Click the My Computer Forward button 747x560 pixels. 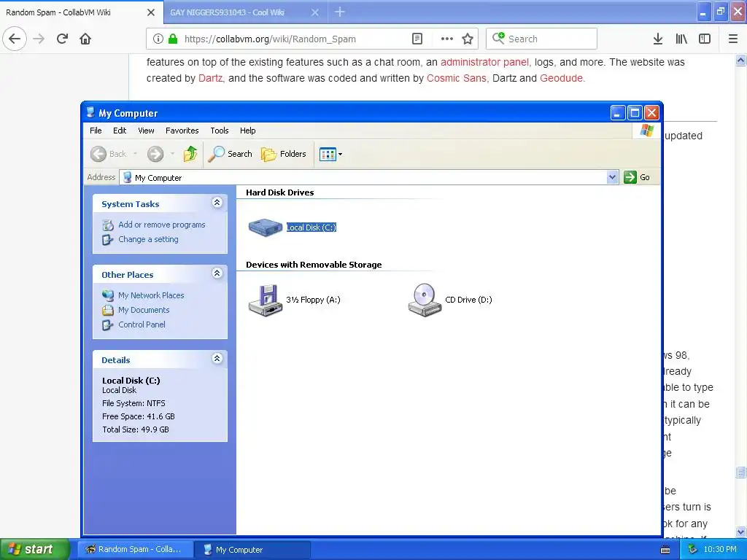click(x=155, y=154)
